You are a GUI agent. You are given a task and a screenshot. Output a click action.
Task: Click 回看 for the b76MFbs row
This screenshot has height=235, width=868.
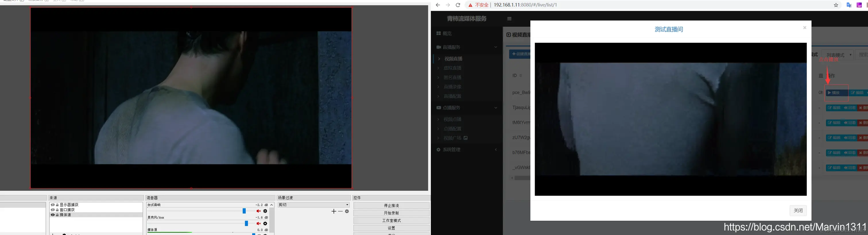(850, 153)
